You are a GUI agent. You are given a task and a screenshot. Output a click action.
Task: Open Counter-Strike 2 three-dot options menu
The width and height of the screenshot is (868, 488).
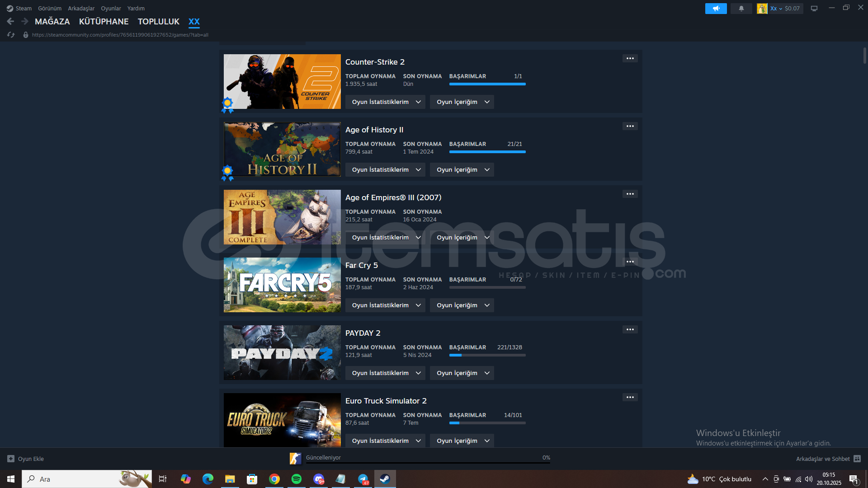pyautogui.click(x=630, y=58)
